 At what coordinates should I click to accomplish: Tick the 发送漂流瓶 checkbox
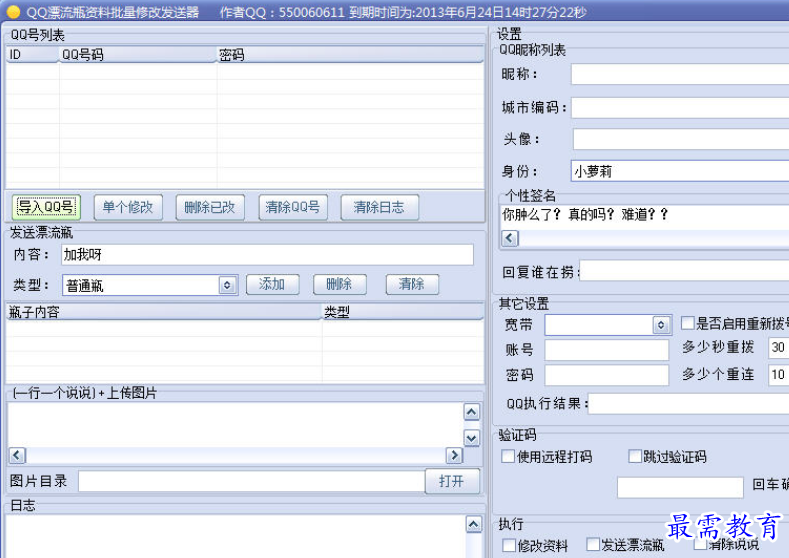593,546
